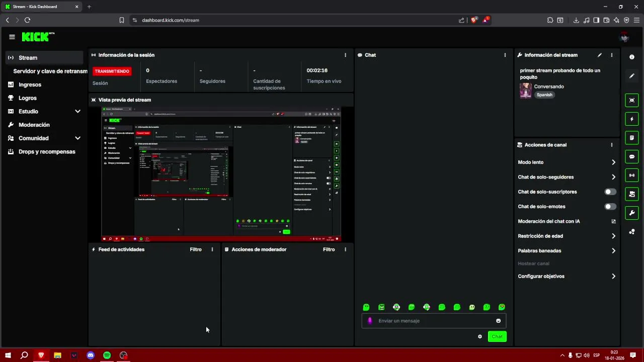
Task: Open Servidor y clave de retransmisión
Action: pos(50,71)
